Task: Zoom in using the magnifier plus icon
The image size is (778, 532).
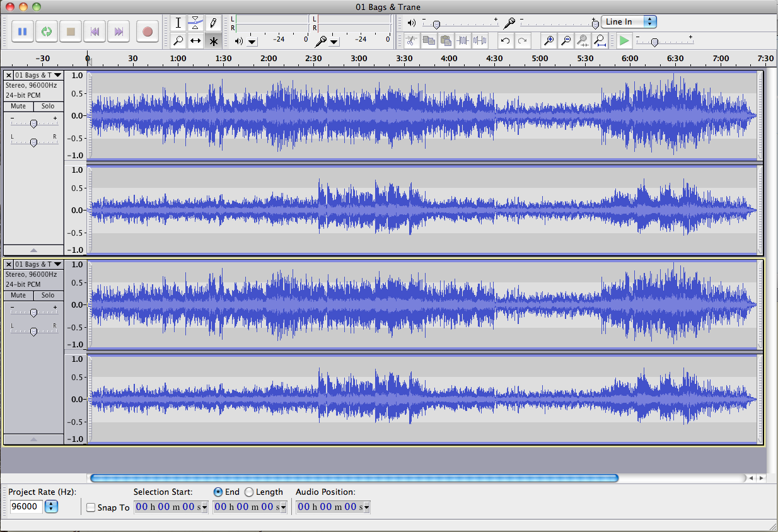Action: (x=549, y=41)
